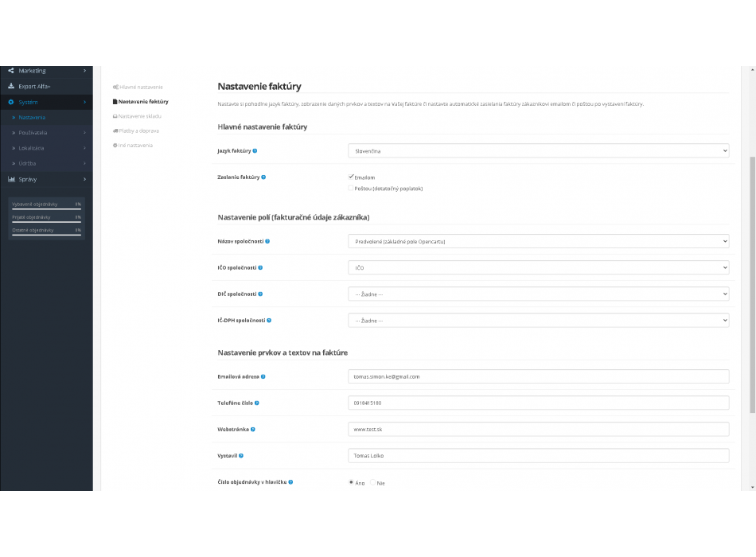
Task: Go to Hlavné nastavenie section
Action: pyautogui.click(x=138, y=88)
